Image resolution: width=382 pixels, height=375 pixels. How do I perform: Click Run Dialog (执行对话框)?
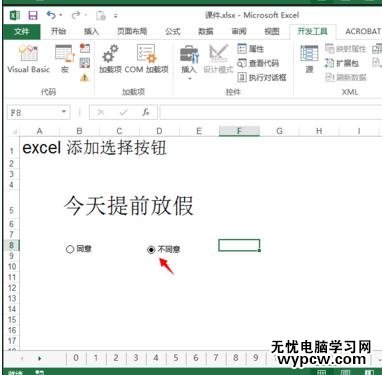262,77
